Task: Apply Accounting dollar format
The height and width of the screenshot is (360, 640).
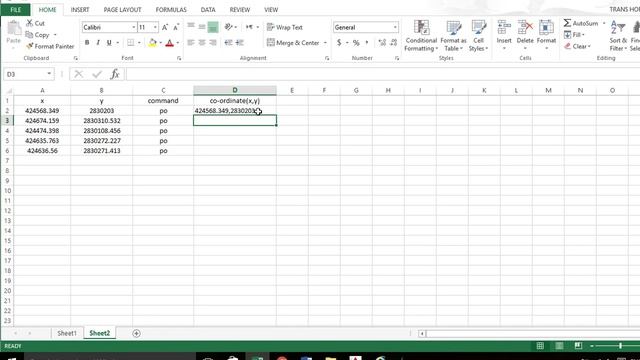Action: (339, 42)
